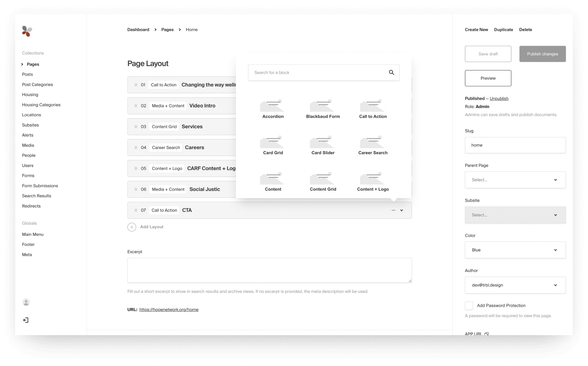Select the Content block icon
Viewport: 588px width, 366px height.
(x=272, y=178)
